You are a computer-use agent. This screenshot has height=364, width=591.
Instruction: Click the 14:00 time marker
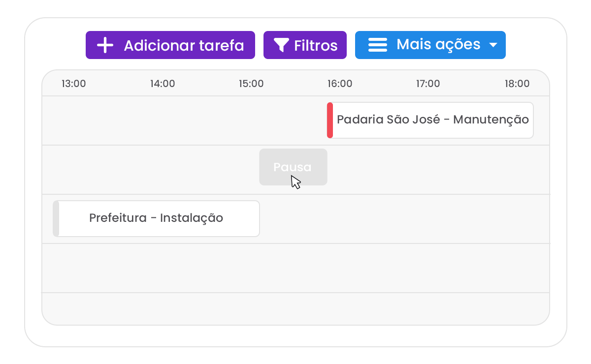tap(163, 84)
